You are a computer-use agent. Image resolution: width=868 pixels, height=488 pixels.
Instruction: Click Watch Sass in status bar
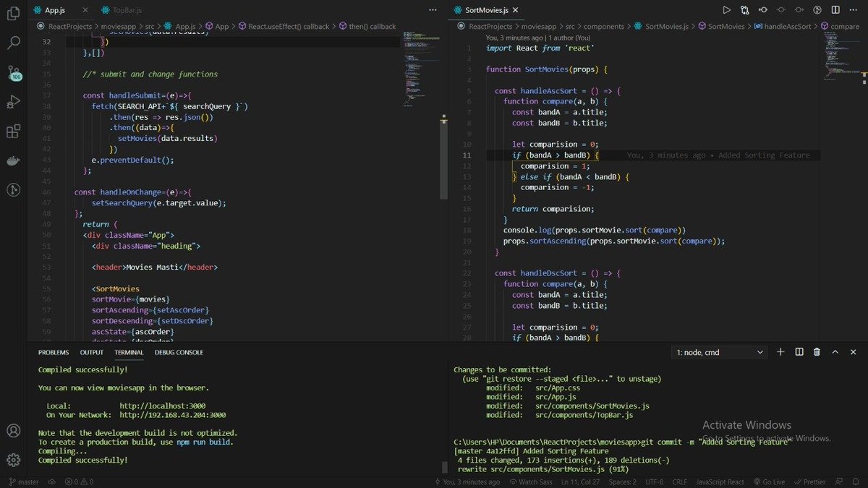coord(532,481)
